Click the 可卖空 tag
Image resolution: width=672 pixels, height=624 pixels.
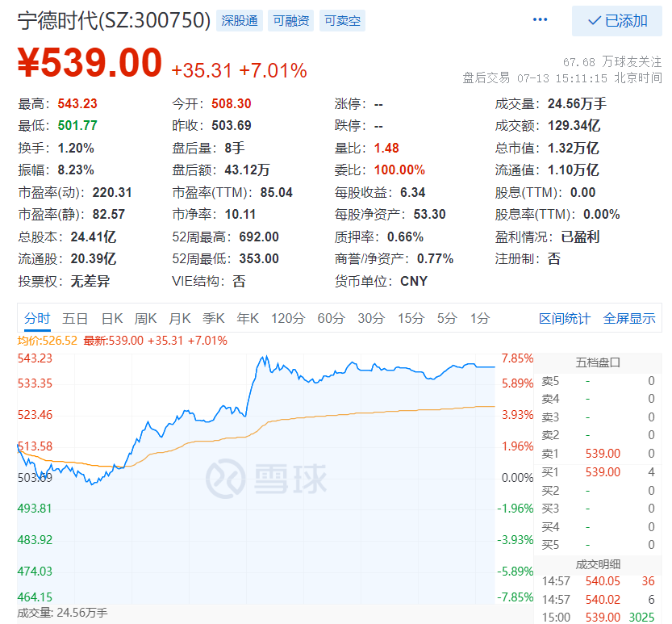pyautogui.click(x=343, y=21)
